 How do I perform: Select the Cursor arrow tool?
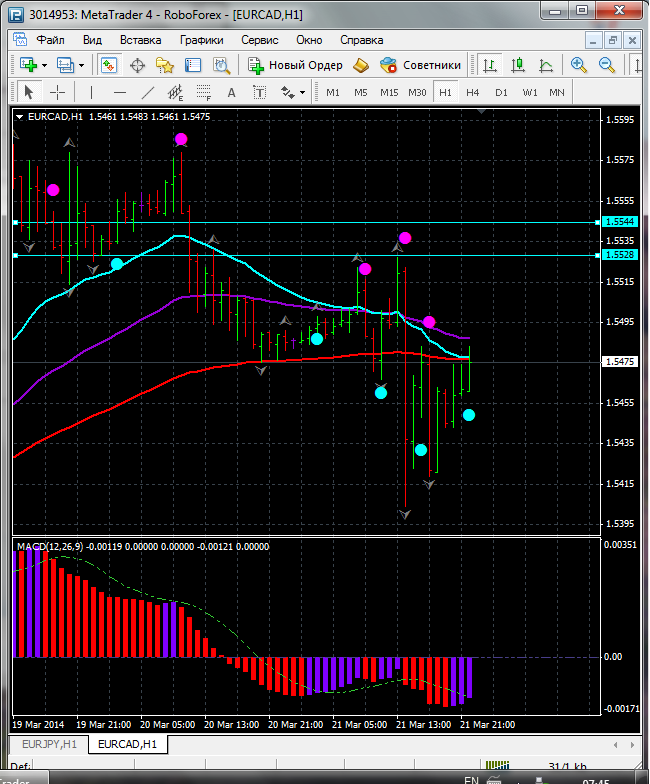coord(28,92)
